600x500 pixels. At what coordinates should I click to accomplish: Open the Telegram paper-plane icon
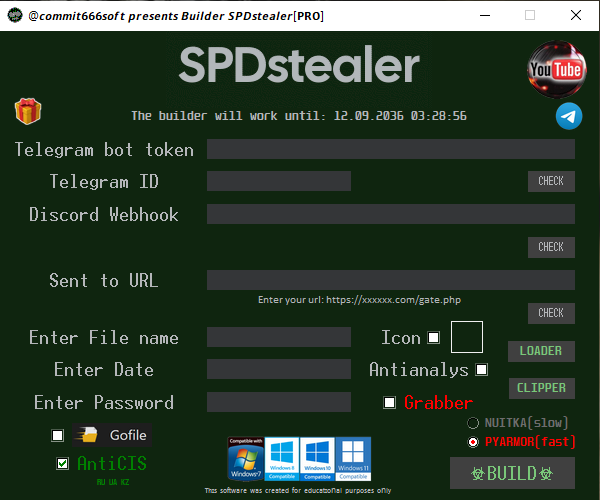tap(569, 116)
